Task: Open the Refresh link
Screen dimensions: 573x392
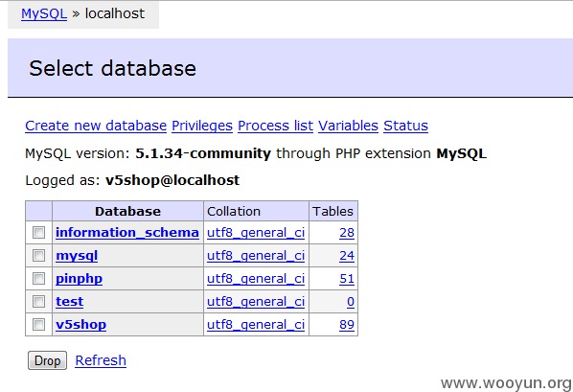Action: (101, 360)
